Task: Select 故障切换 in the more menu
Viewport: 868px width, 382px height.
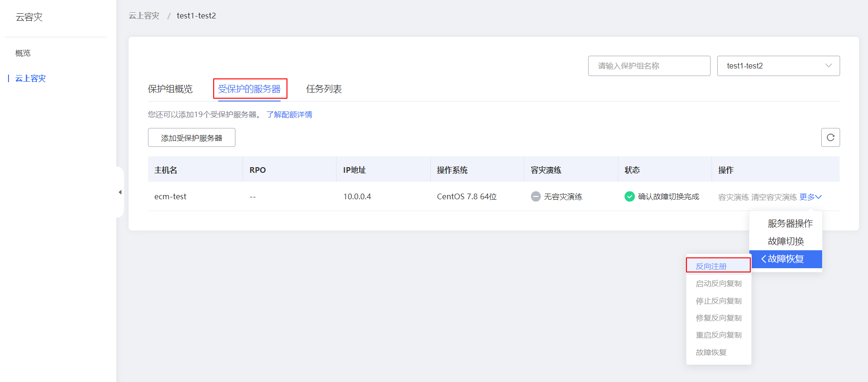Action: [785, 241]
